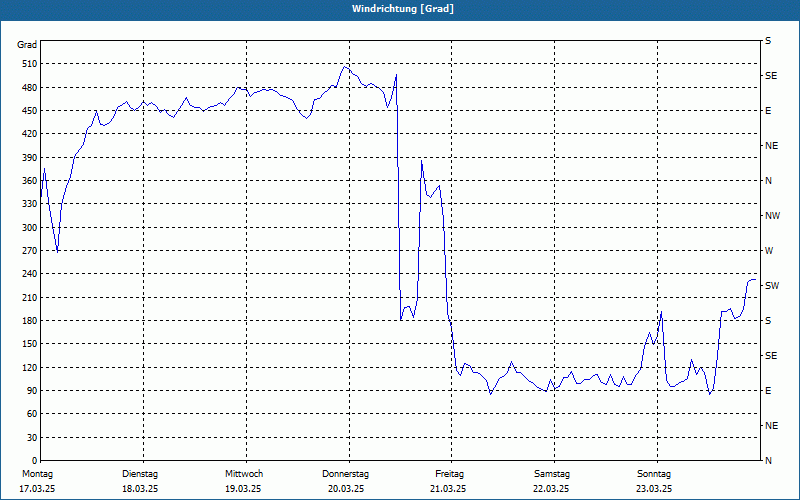The height and width of the screenshot is (500, 800).
Task: Click the '330' degree axis value
Action: pyautogui.click(x=30, y=204)
